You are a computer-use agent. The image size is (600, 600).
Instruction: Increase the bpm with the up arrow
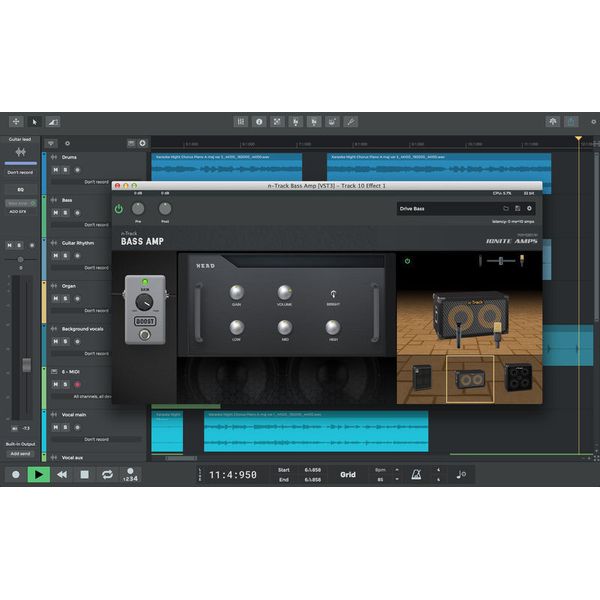397,470
